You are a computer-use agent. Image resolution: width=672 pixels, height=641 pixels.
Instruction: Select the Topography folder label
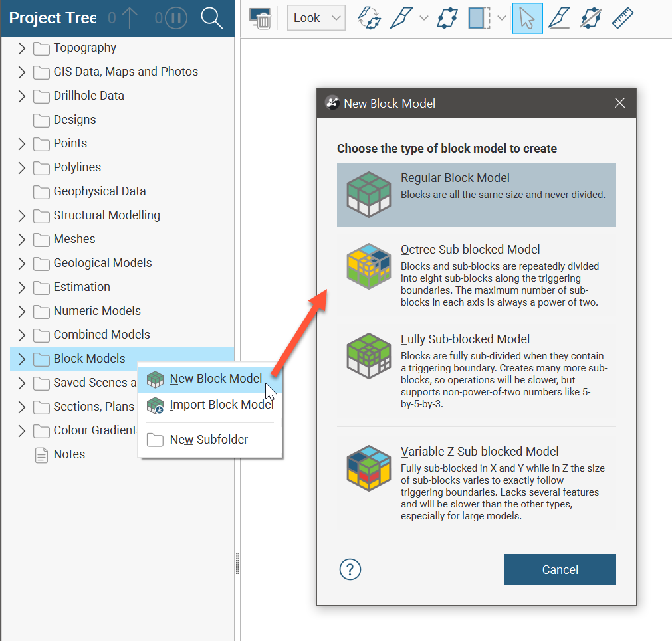(x=85, y=48)
